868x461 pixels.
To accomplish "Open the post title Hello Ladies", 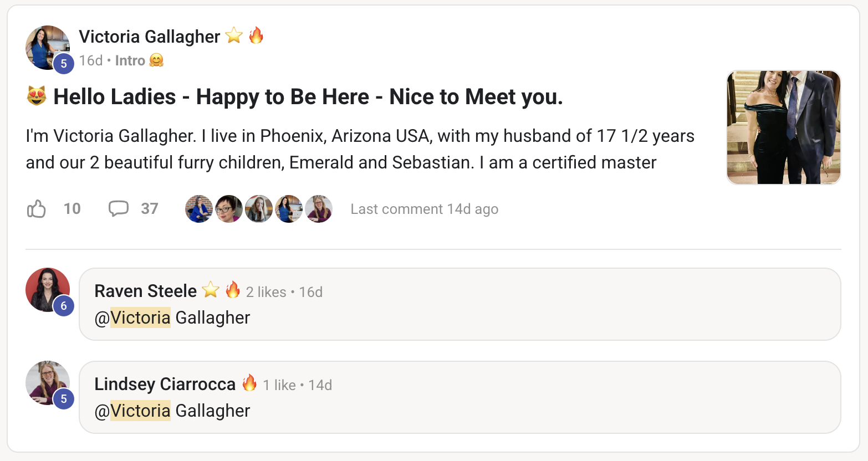I will pyautogui.click(x=308, y=97).
